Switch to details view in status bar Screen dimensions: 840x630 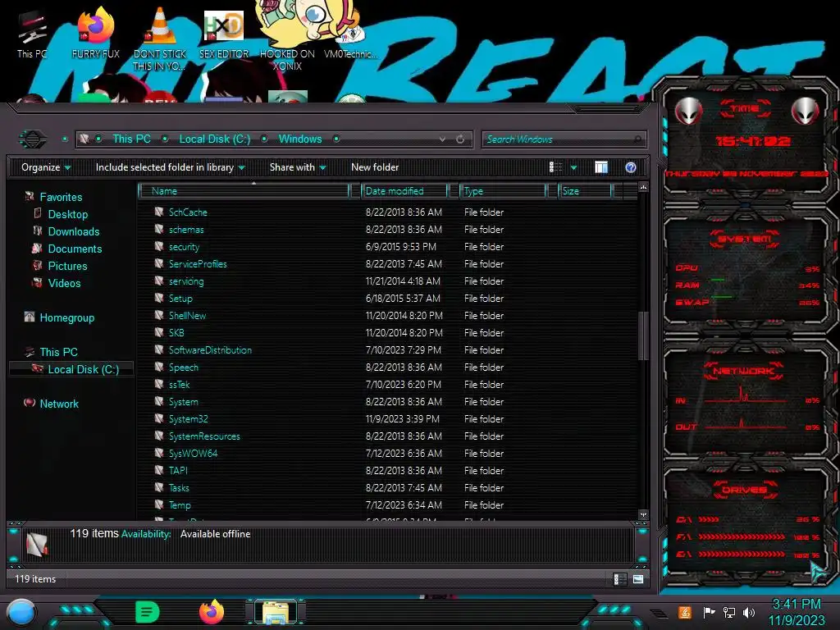pyautogui.click(x=619, y=579)
